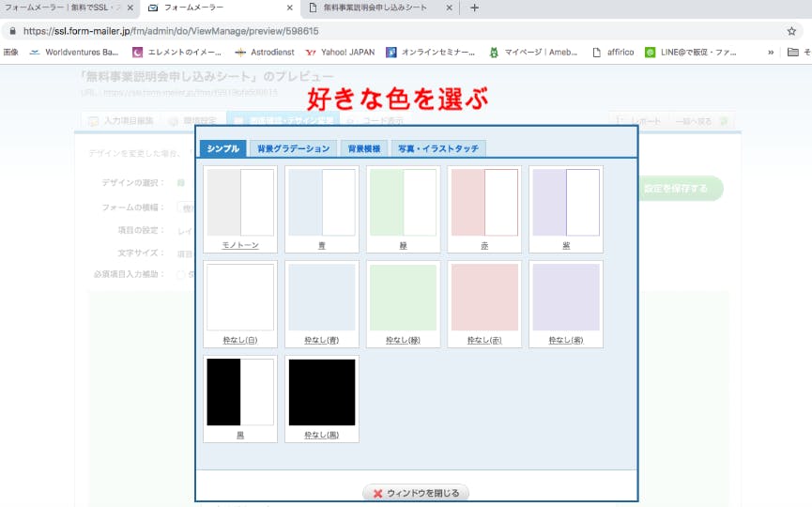This screenshot has height=507, width=812.
Task: Click the モノトーン label link
Action: [240, 245]
